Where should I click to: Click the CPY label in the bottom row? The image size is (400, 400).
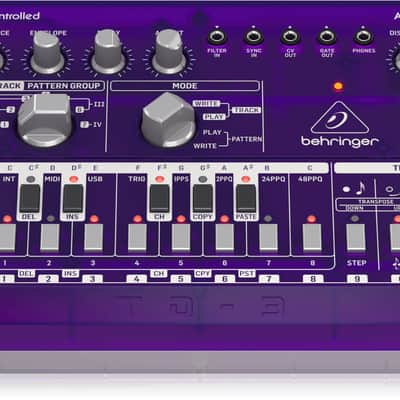click(203, 274)
